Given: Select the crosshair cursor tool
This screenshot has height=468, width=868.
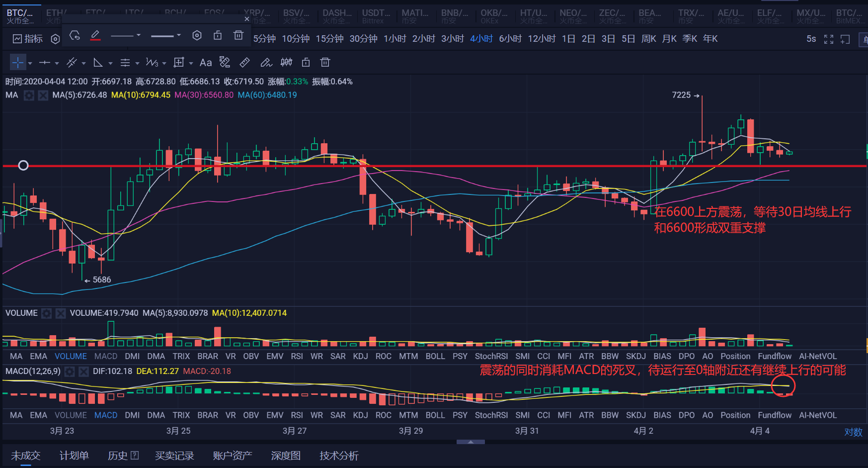Looking at the screenshot, I should point(17,63).
